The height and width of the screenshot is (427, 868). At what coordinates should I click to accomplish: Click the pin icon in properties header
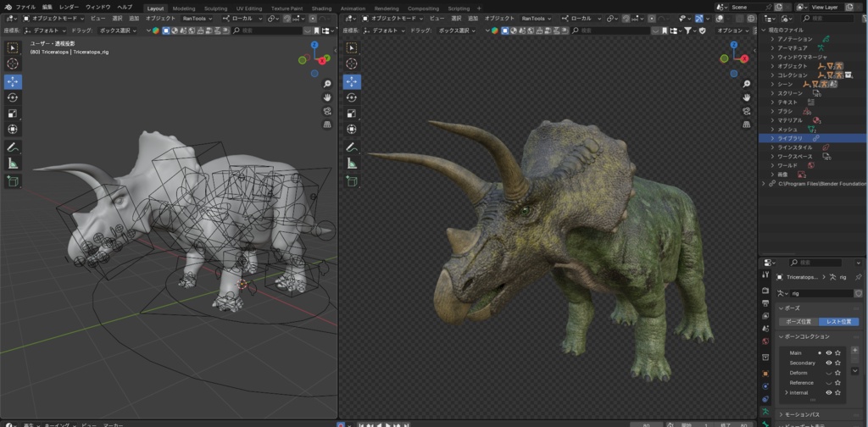(858, 277)
